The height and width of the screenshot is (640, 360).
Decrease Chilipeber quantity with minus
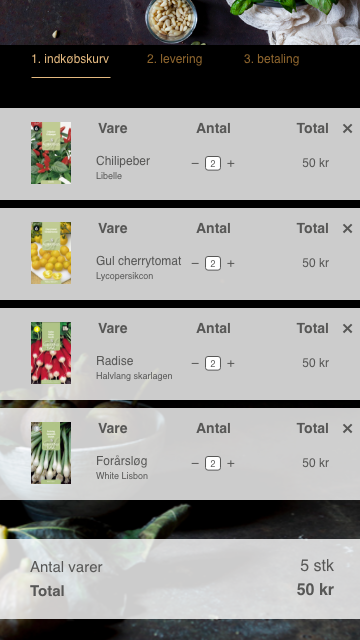point(195,164)
